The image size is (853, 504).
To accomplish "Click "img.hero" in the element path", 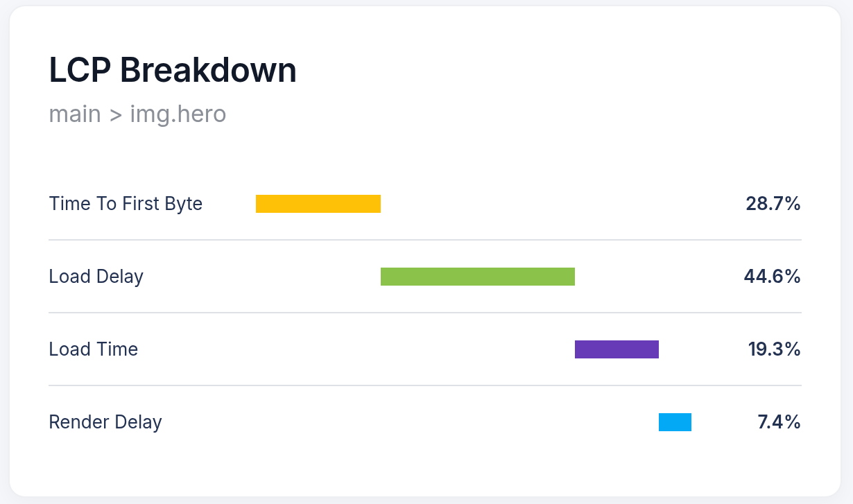I will point(178,114).
